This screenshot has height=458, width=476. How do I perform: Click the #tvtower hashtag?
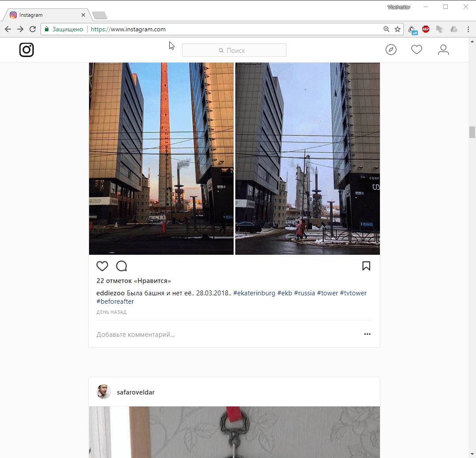(353, 293)
